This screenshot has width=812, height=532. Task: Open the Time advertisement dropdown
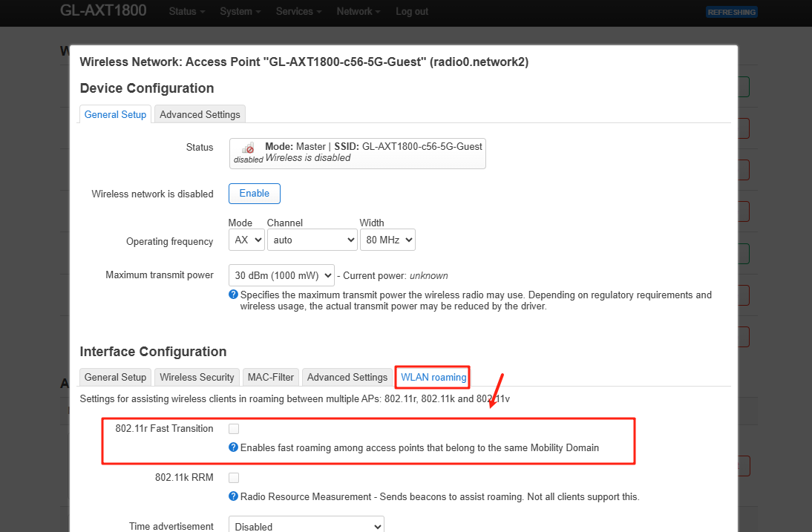tap(306, 526)
